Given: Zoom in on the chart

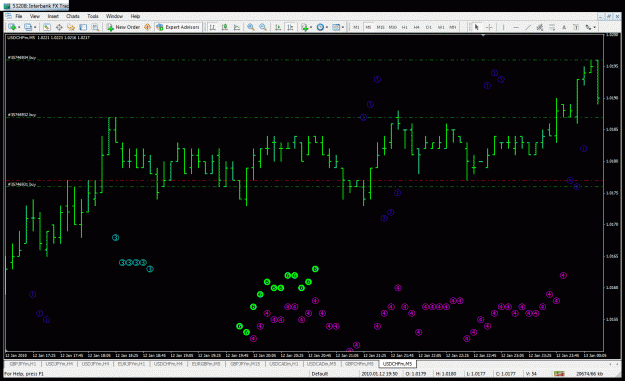Looking at the screenshot, I should point(251,27).
